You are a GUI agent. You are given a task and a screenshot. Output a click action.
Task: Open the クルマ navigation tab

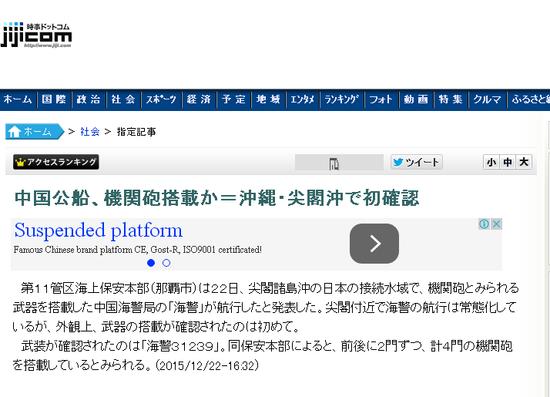click(488, 100)
